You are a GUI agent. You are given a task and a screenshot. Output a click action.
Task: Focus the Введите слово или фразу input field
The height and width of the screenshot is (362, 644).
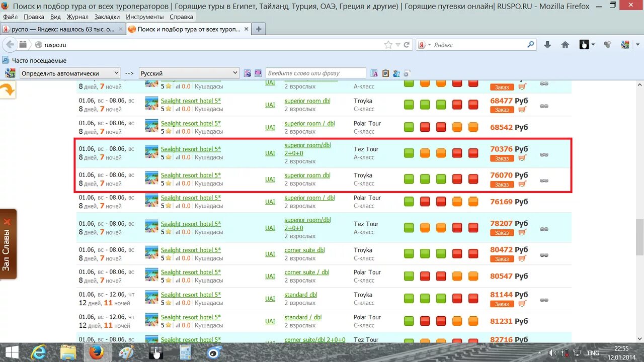(x=316, y=73)
